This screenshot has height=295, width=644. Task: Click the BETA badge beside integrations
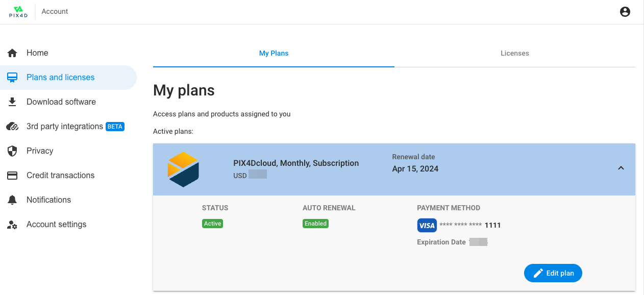click(x=115, y=127)
